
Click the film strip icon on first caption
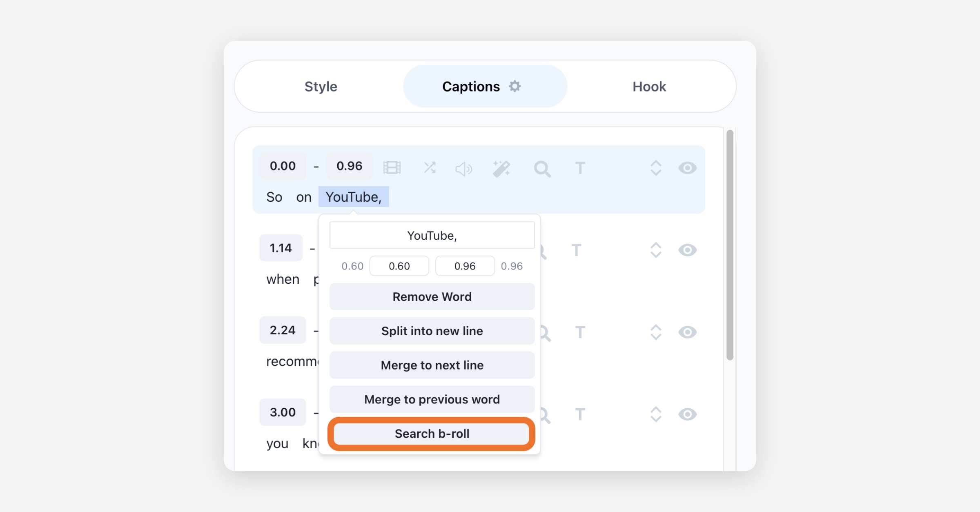click(392, 168)
